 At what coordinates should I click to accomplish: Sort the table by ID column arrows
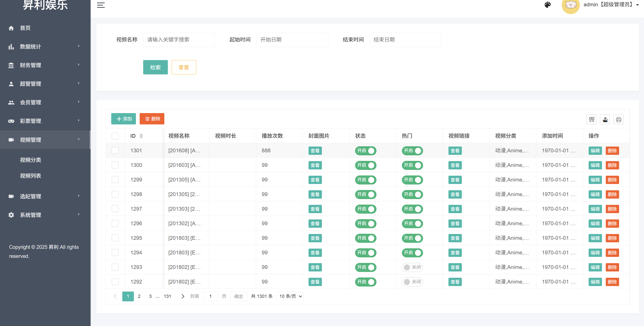coord(141,136)
